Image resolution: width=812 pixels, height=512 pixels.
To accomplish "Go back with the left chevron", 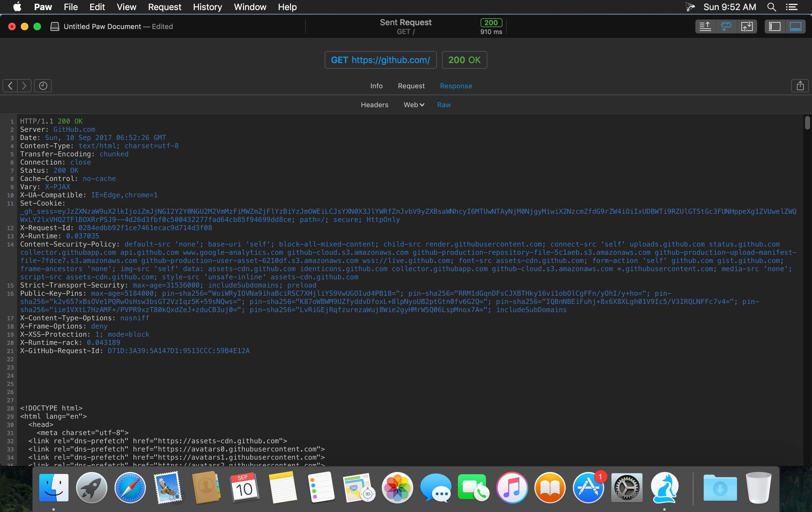I will click(x=10, y=86).
